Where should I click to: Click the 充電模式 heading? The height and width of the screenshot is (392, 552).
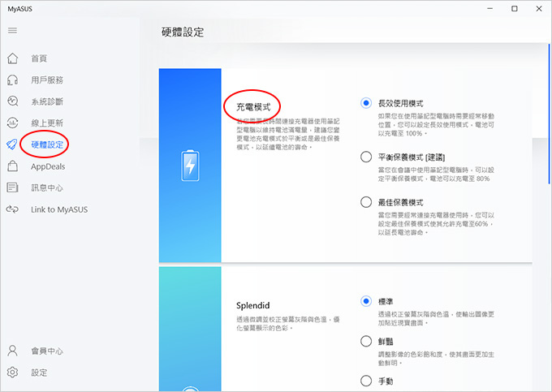point(253,107)
